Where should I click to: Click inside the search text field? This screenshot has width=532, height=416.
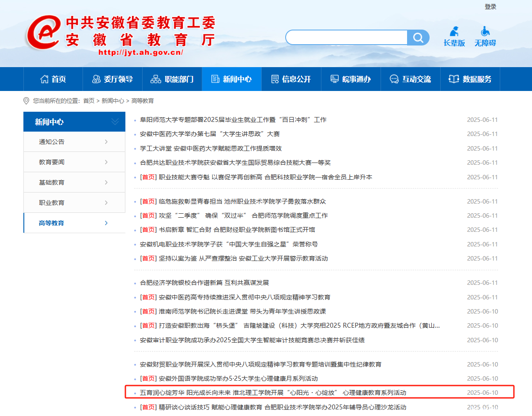coord(346,38)
